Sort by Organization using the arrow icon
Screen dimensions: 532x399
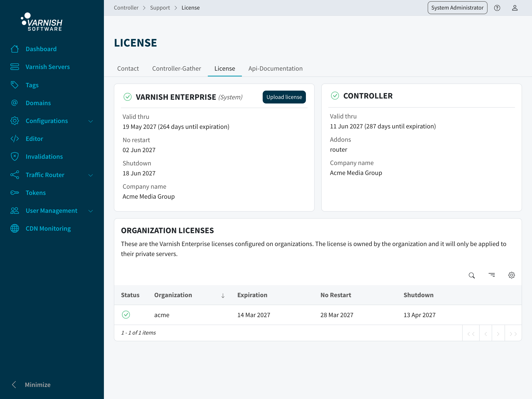[223, 296]
